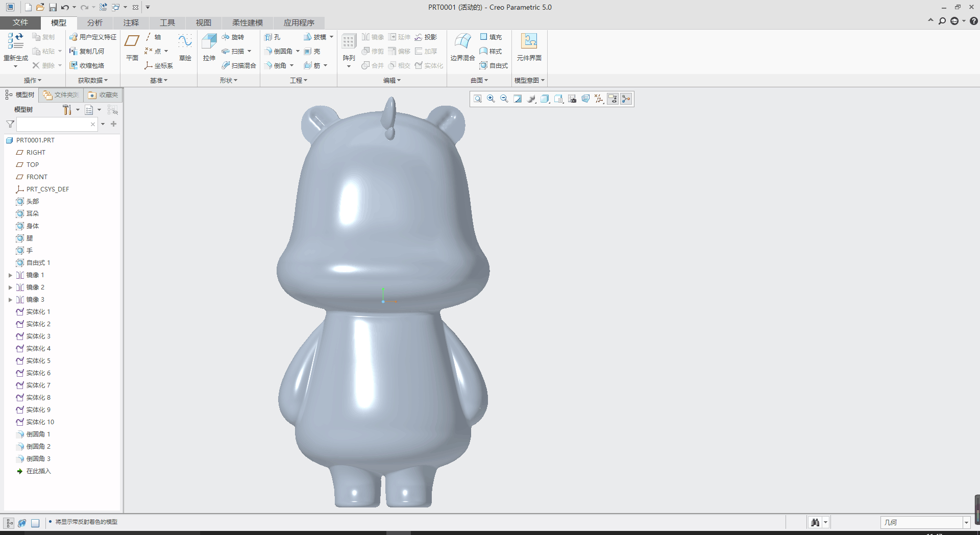Click the 旋转 (Revolve) tool
Viewport: 980px width, 535px height.
[233, 37]
